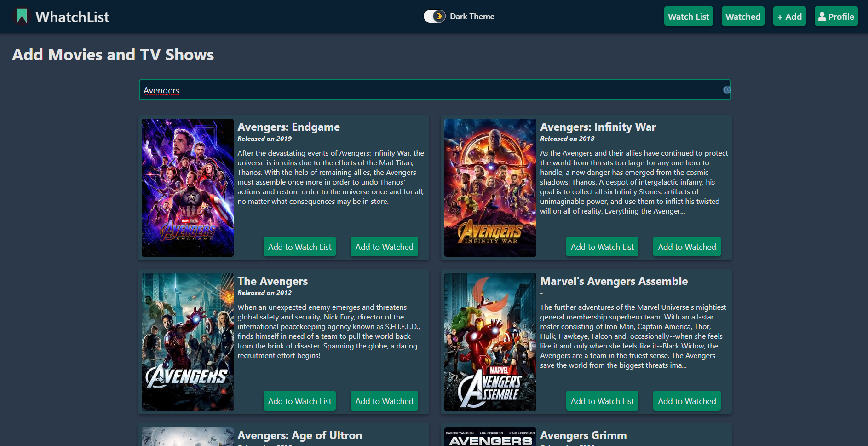Click the 'Released on 2018' text
Viewport: 868px width, 446px height.
click(x=567, y=139)
